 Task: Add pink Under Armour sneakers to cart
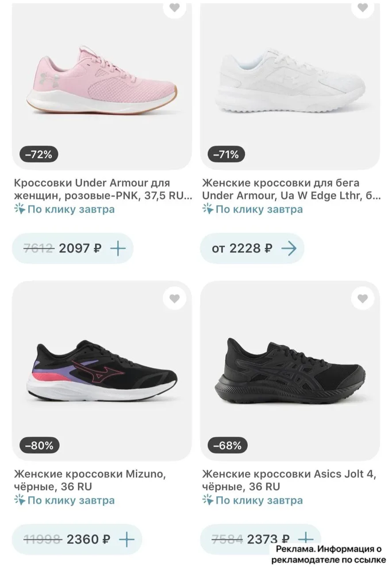[118, 249]
